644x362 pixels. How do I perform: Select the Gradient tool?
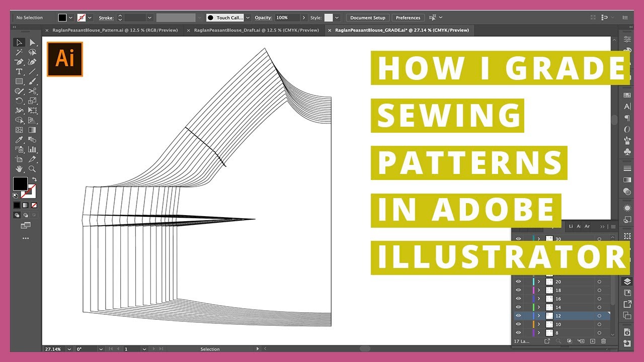coord(32,130)
